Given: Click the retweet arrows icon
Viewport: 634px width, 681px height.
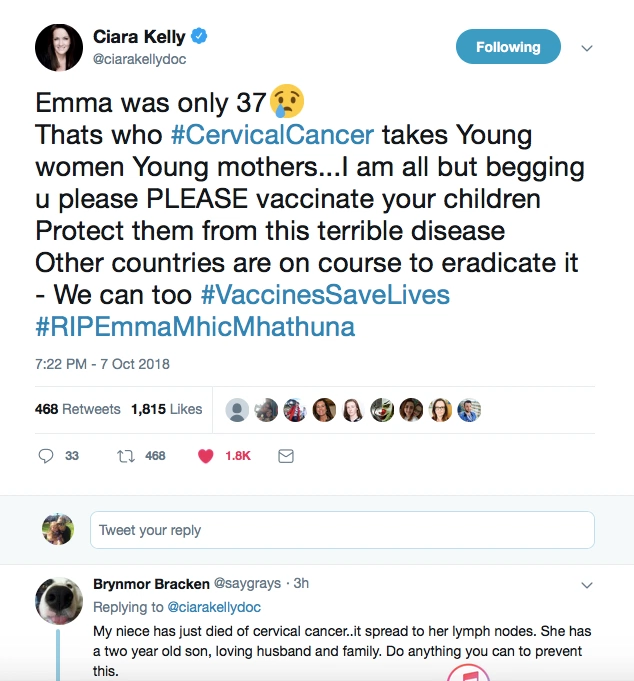Looking at the screenshot, I should tap(126, 456).
